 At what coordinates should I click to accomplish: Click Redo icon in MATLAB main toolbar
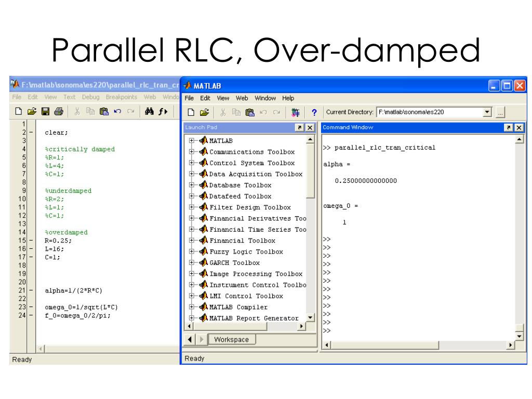pyautogui.click(x=276, y=112)
